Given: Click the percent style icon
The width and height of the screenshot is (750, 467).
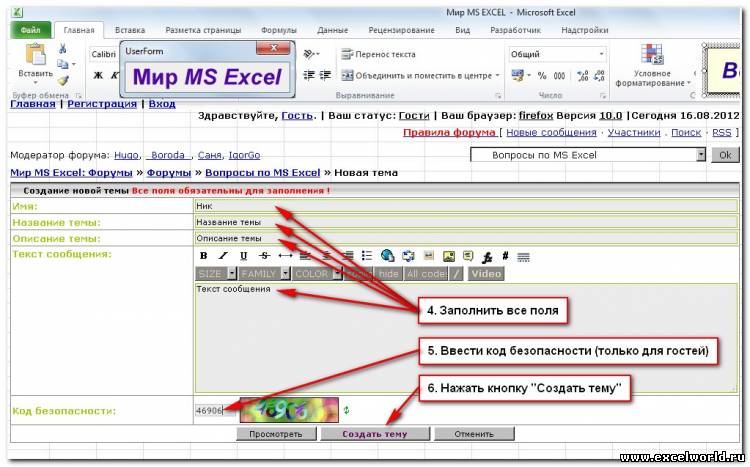Looking at the screenshot, I should (x=542, y=76).
